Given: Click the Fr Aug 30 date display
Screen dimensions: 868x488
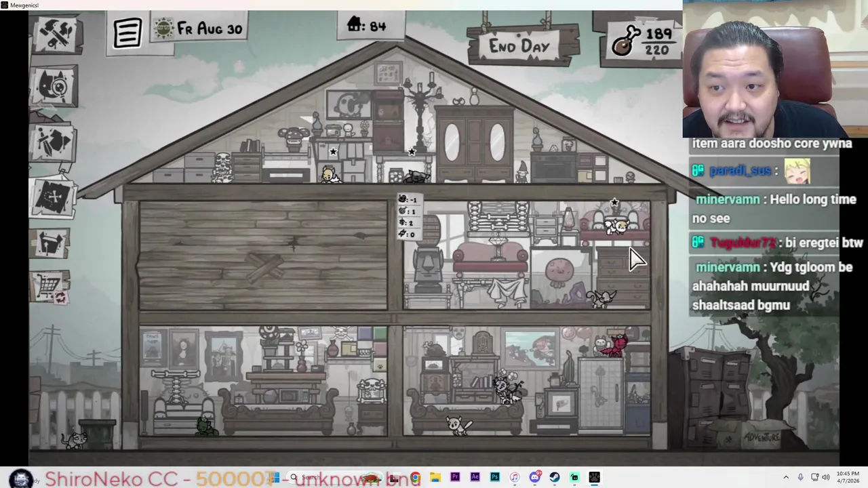Looking at the screenshot, I should click(x=199, y=28).
